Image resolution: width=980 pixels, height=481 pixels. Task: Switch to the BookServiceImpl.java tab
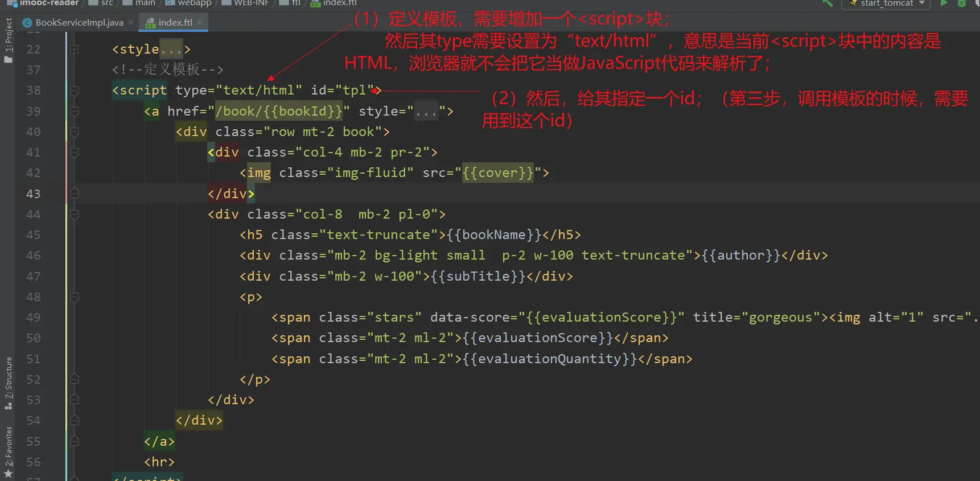pos(79,22)
